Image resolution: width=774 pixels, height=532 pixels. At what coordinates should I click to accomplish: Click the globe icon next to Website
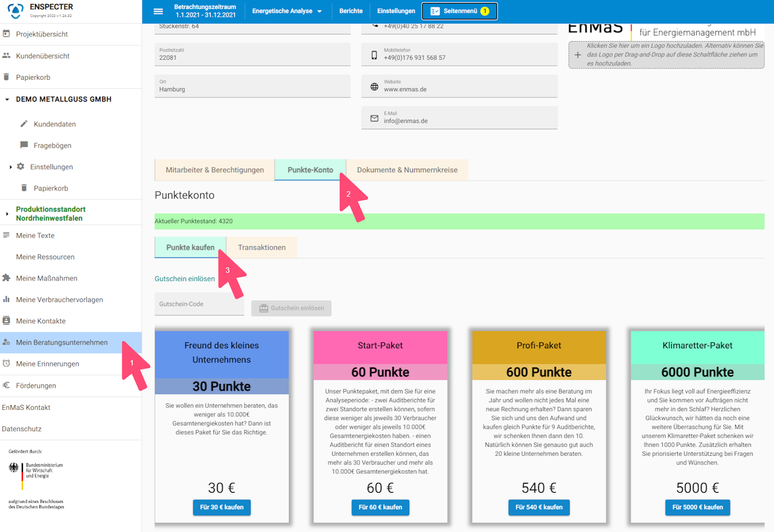tap(374, 86)
